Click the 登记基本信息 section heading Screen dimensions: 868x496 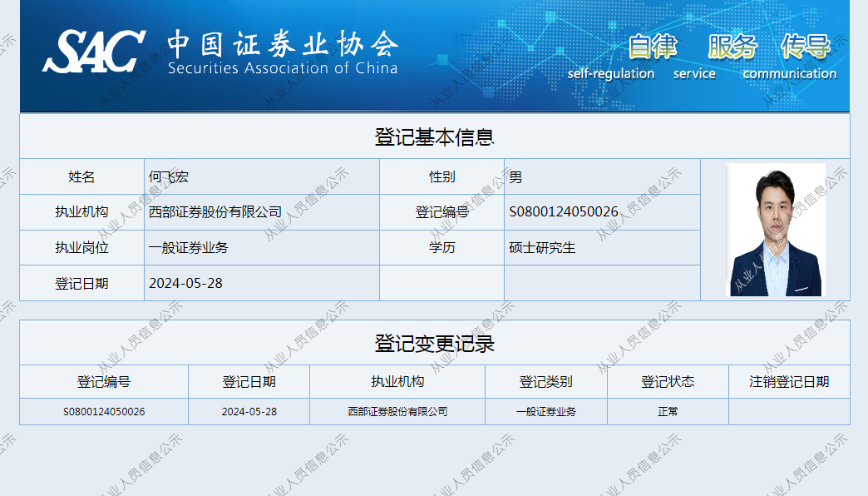pyautogui.click(x=434, y=137)
